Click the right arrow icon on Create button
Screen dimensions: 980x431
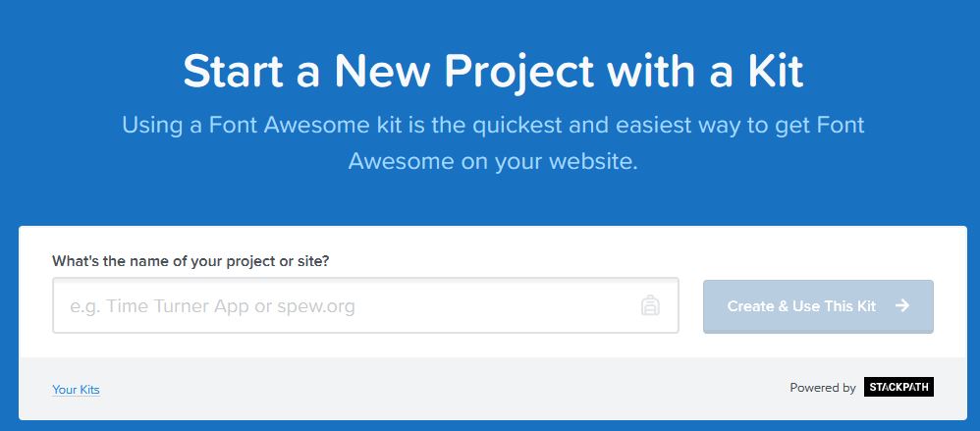point(901,305)
